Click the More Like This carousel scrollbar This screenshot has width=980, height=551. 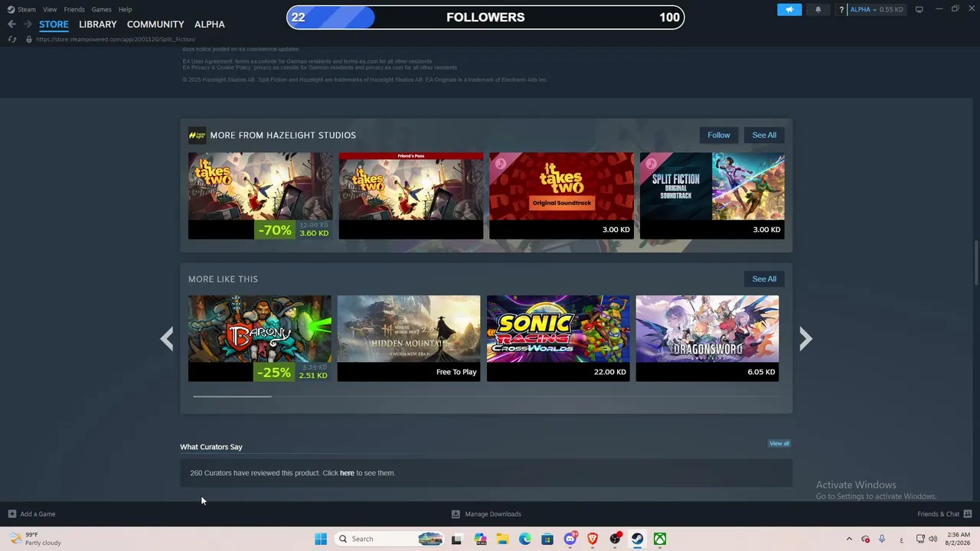pos(232,396)
